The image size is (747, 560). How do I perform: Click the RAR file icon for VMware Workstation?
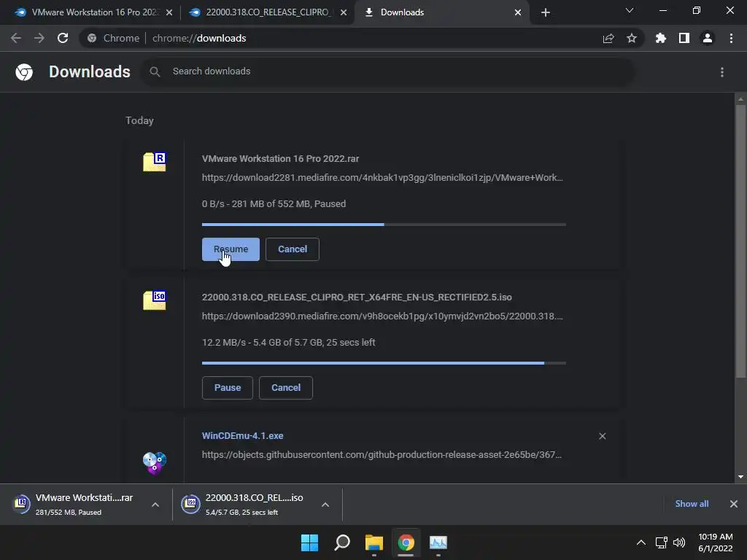pos(155,162)
